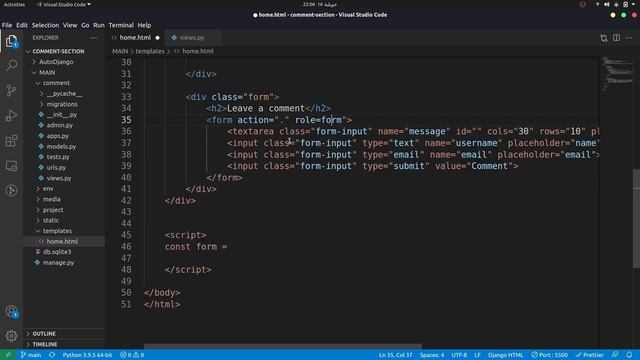Expand the __pycache__ folder

pyautogui.click(x=64, y=93)
